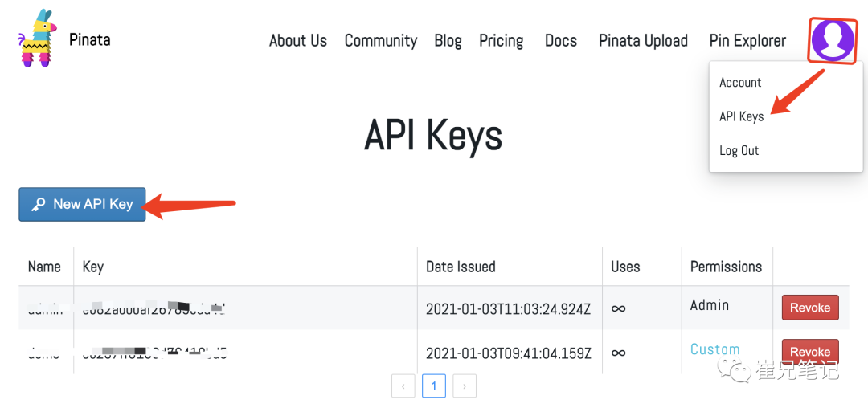
Task: Open the Docs page
Action: coord(560,40)
